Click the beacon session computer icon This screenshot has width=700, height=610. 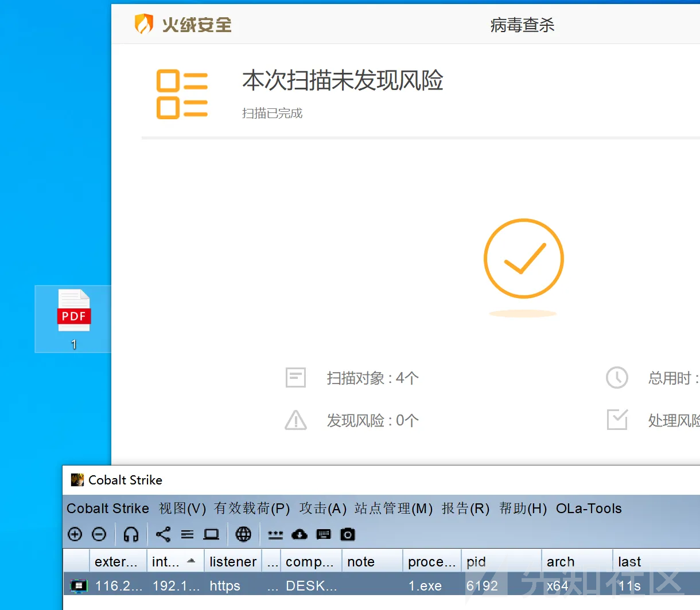point(78,586)
